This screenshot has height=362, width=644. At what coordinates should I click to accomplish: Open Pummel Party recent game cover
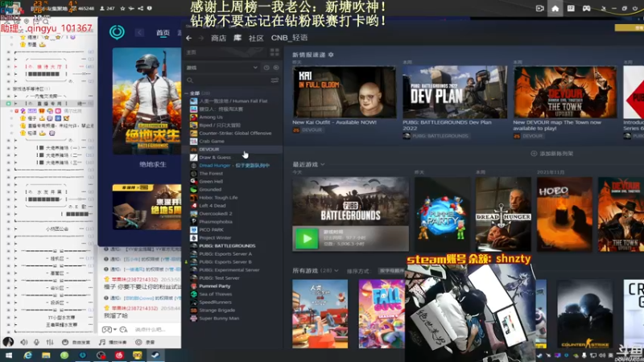[x=442, y=214]
